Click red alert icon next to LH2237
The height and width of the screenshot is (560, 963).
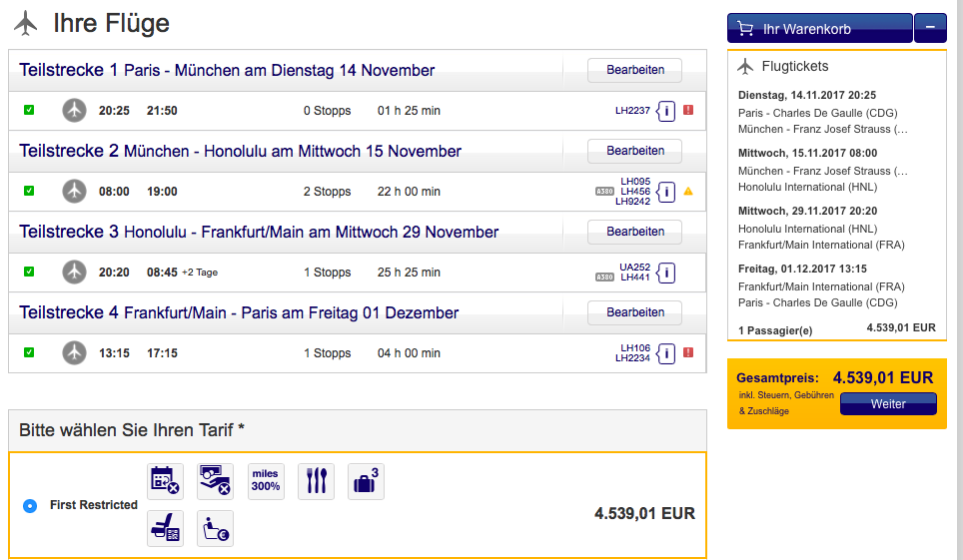pyautogui.click(x=688, y=111)
